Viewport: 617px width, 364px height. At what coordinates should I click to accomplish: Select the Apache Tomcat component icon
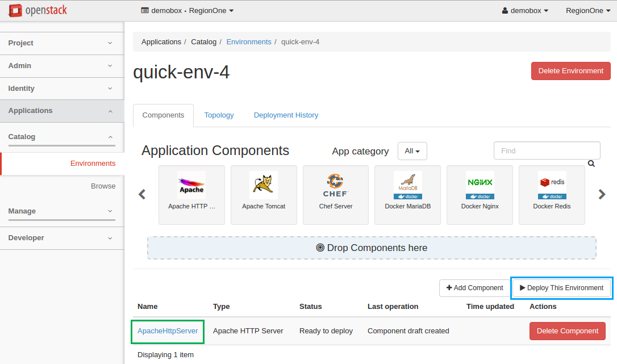[x=264, y=185]
